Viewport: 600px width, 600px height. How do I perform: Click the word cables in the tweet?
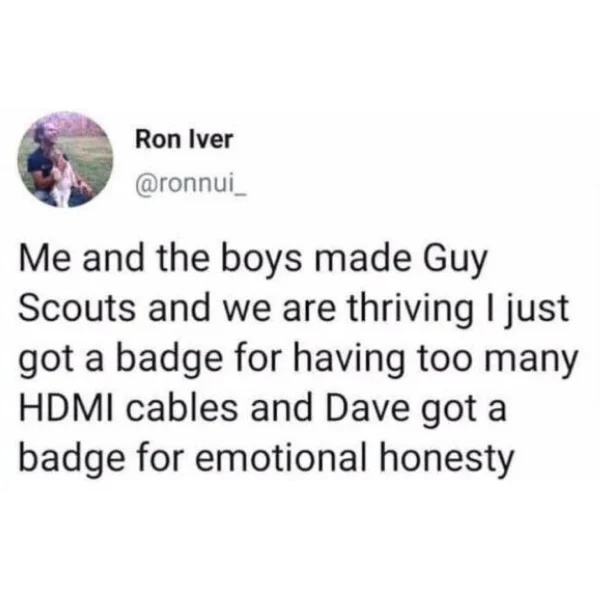point(182,408)
